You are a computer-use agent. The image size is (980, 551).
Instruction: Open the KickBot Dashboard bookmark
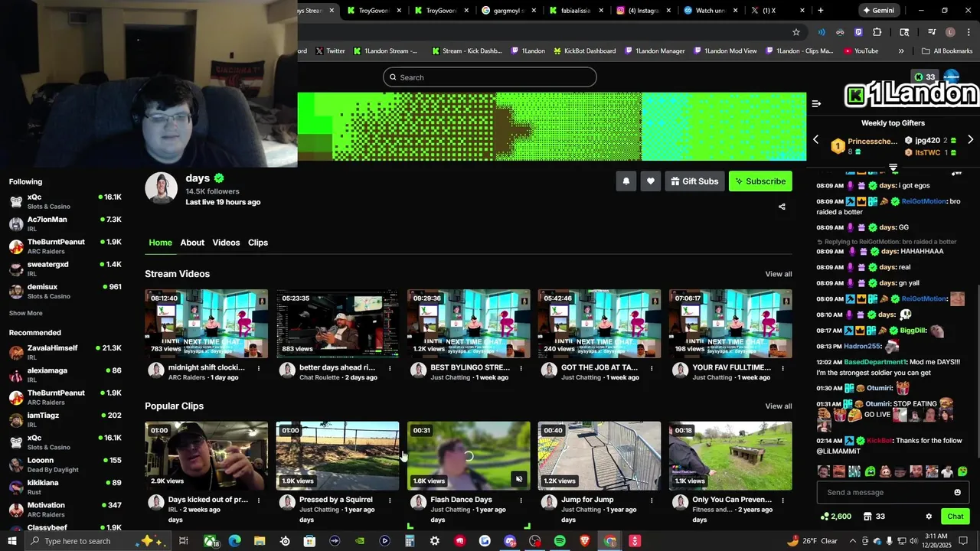tap(583, 51)
